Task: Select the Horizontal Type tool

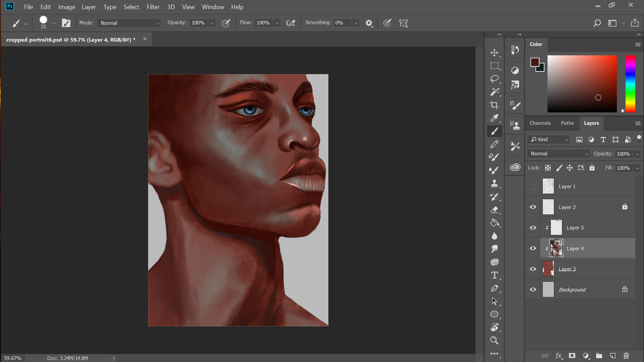Action: coord(494,275)
